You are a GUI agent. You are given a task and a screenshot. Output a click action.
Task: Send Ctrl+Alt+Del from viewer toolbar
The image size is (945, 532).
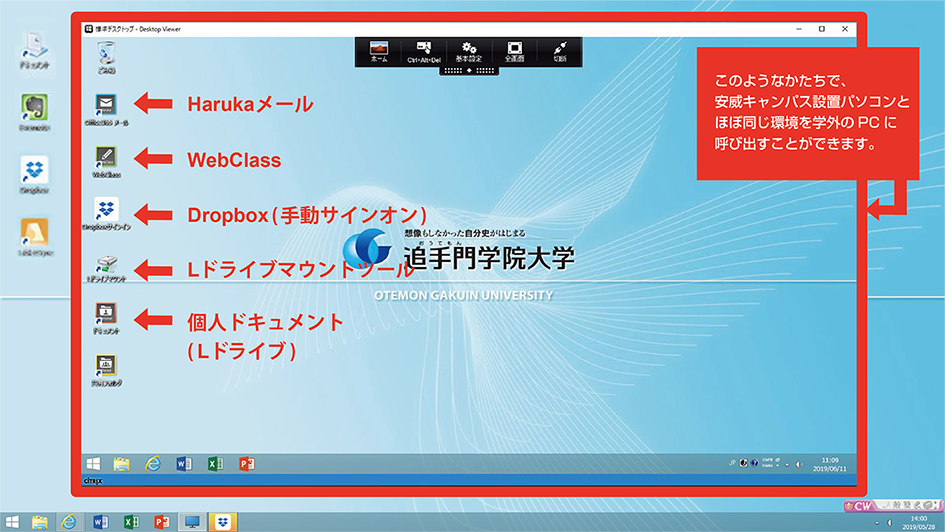click(x=424, y=52)
